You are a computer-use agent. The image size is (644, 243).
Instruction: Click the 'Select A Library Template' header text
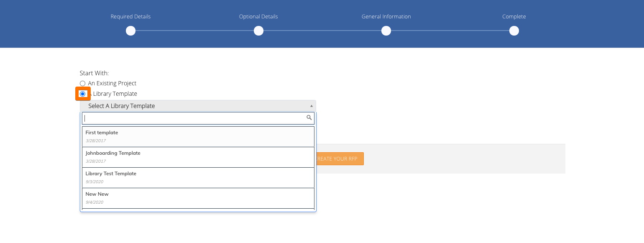click(x=121, y=106)
